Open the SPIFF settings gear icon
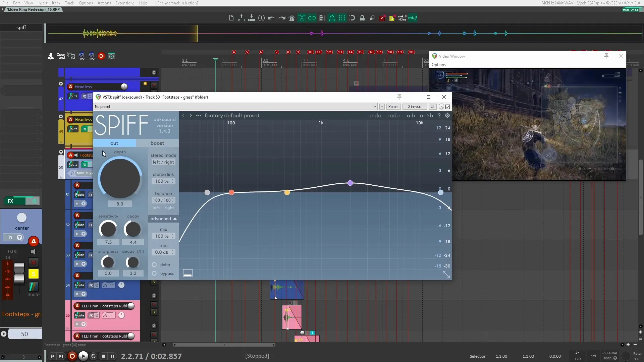Screen dimensions: 644x362 pyautogui.click(x=448, y=116)
